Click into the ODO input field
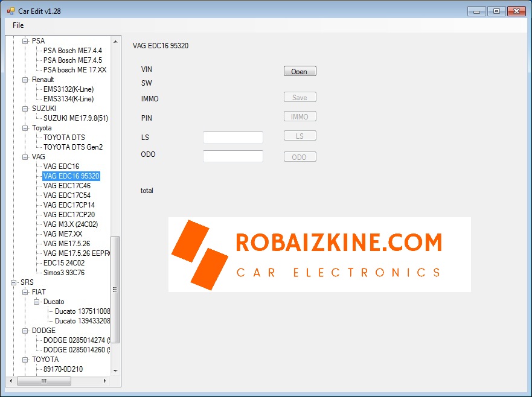This screenshot has width=532, height=397. click(232, 156)
